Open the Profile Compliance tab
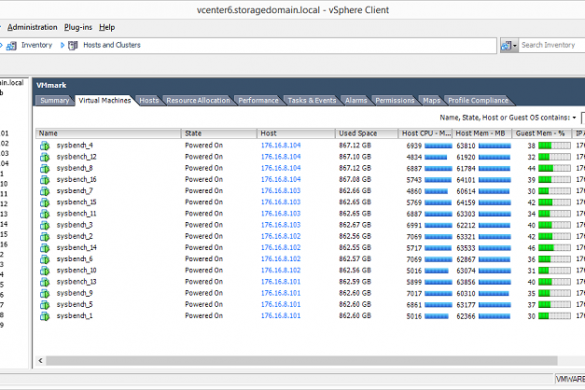Screen dimensions: 585x390 [x=478, y=100]
